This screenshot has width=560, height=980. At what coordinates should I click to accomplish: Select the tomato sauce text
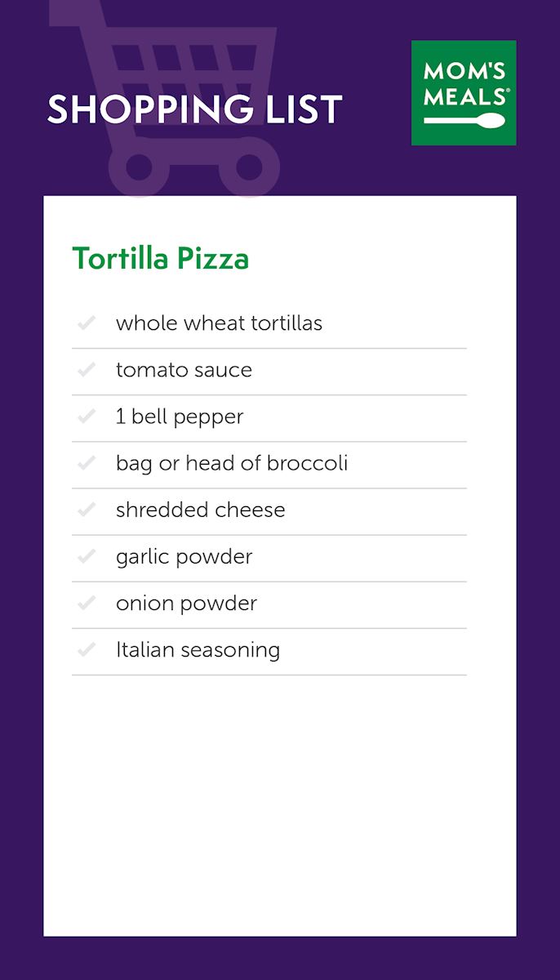tap(184, 370)
